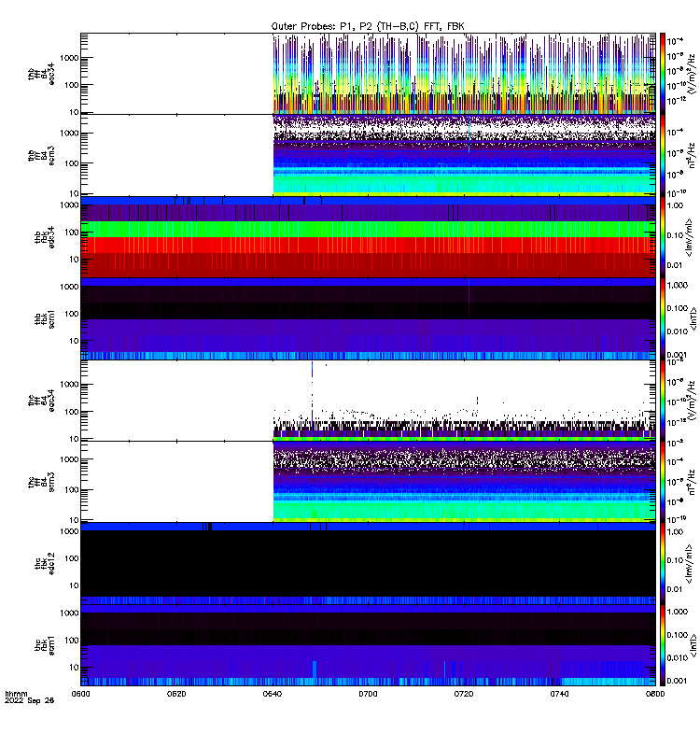Select the 'thb fff 64 scm3' panel label

pos(41,156)
